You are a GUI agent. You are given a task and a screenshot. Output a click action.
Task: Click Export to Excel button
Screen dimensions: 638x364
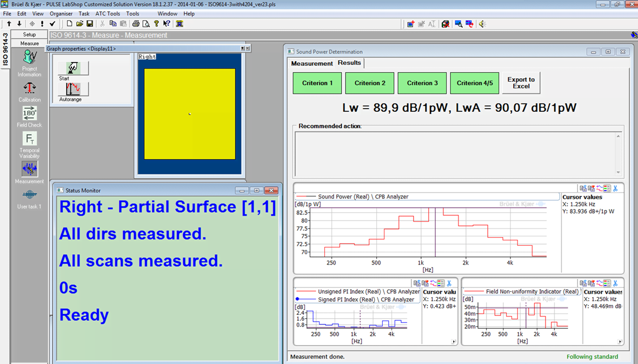(521, 83)
